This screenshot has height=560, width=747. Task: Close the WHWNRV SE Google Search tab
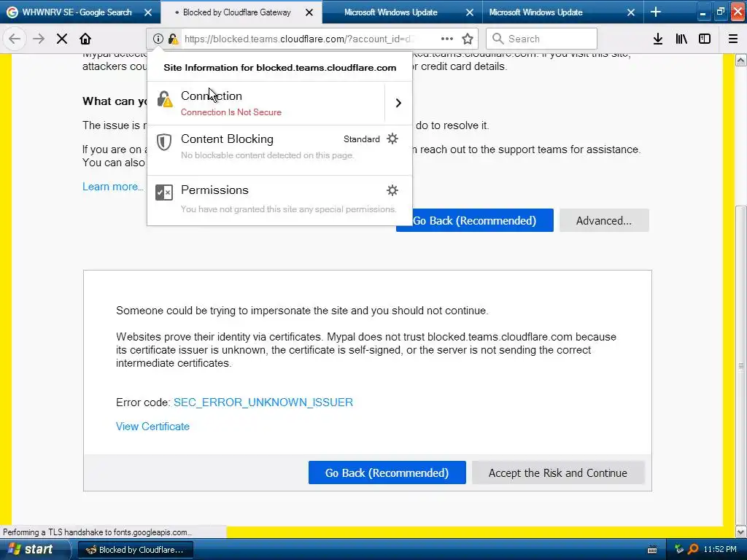click(148, 12)
